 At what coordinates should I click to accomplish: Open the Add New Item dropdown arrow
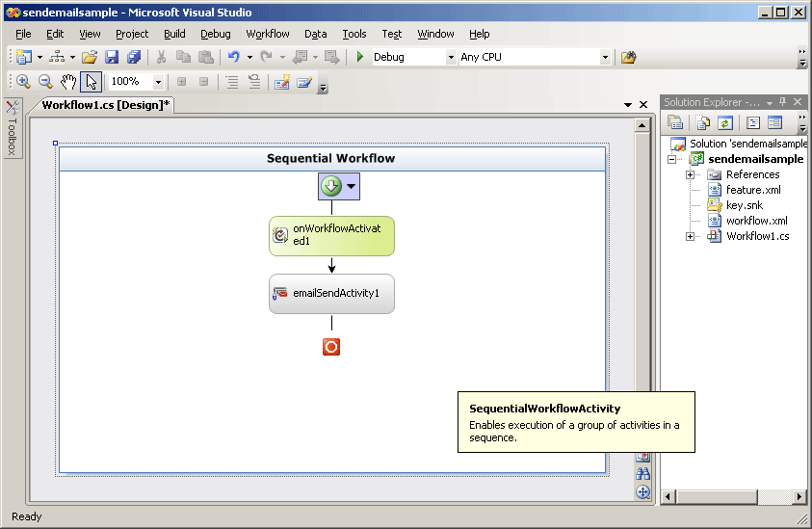click(x=72, y=57)
